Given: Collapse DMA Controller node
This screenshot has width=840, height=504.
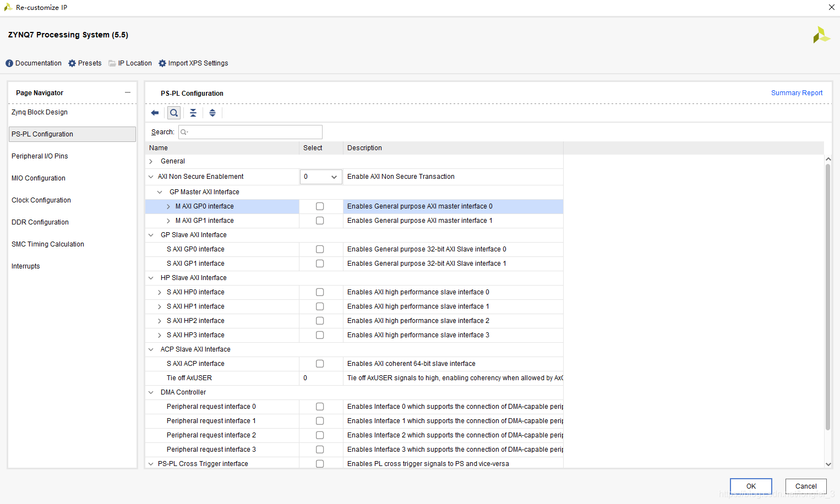Looking at the screenshot, I should [151, 392].
